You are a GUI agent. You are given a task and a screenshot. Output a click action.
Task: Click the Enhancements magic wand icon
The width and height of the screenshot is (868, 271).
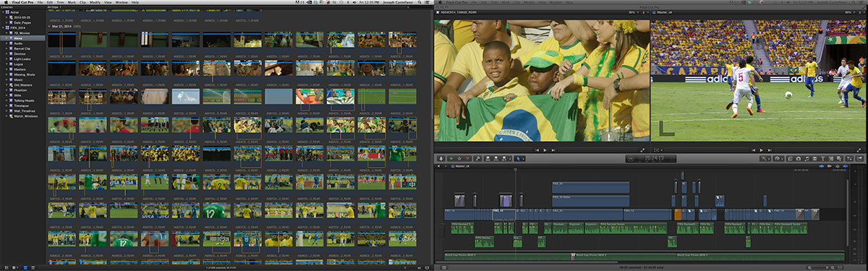(x=764, y=158)
